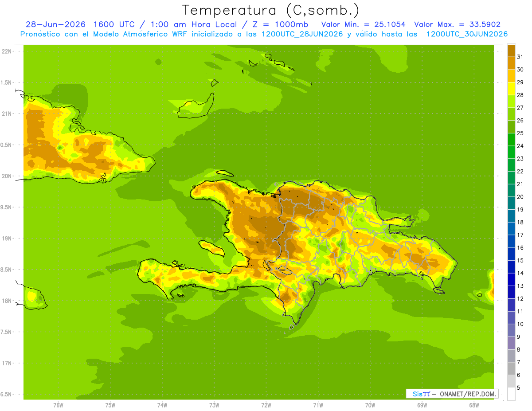Click the colorbar segment between 30 and 31
532x411 pixels.
(x=511, y=63)
